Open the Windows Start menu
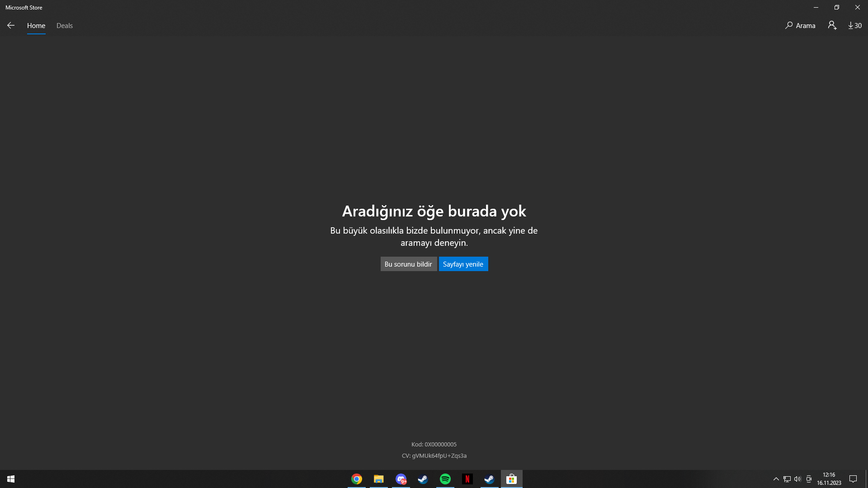The image size is (868, 488). point(11,479)
